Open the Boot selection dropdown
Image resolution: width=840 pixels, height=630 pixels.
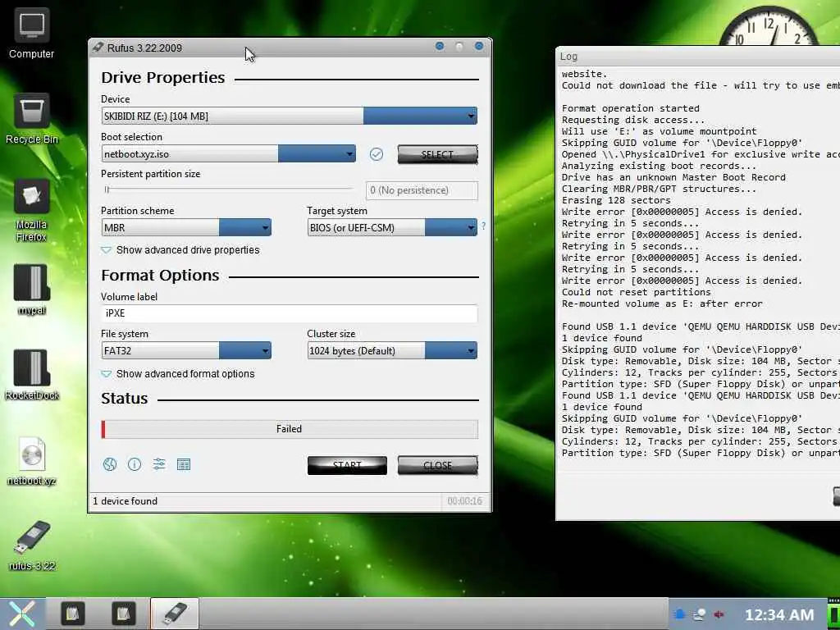pyautogui.click(x=228, y=154)
